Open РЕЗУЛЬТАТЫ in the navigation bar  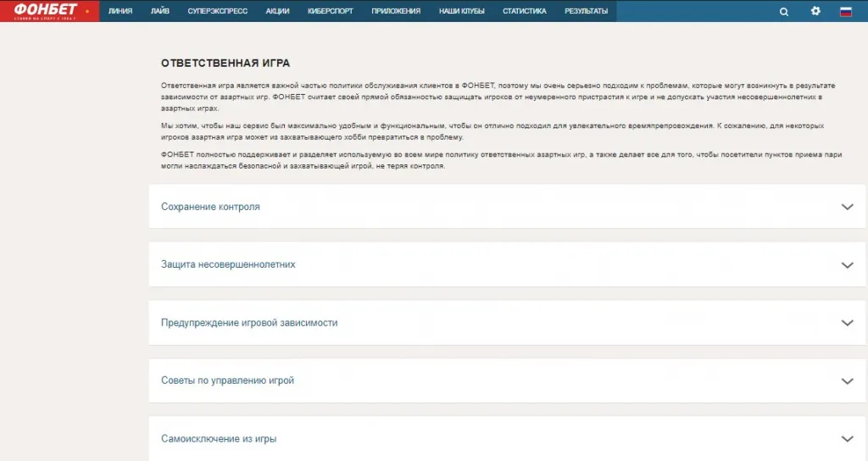[x=587, y=11]
